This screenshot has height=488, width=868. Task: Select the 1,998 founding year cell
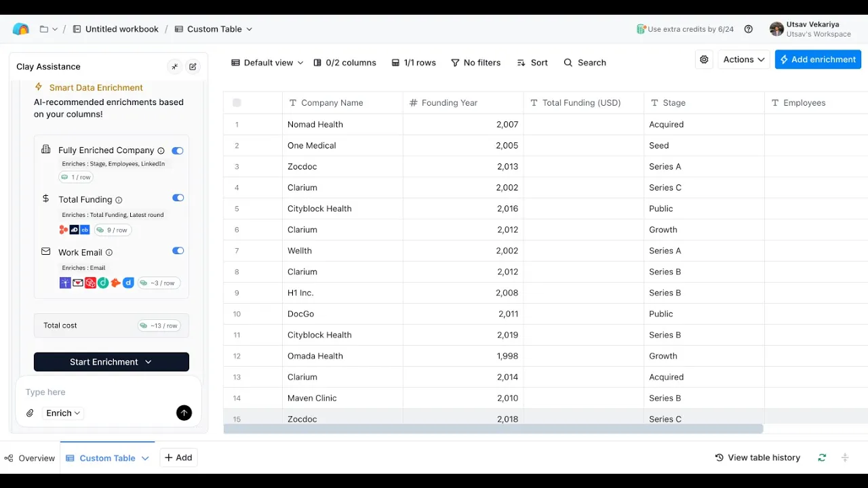[463, 356]
